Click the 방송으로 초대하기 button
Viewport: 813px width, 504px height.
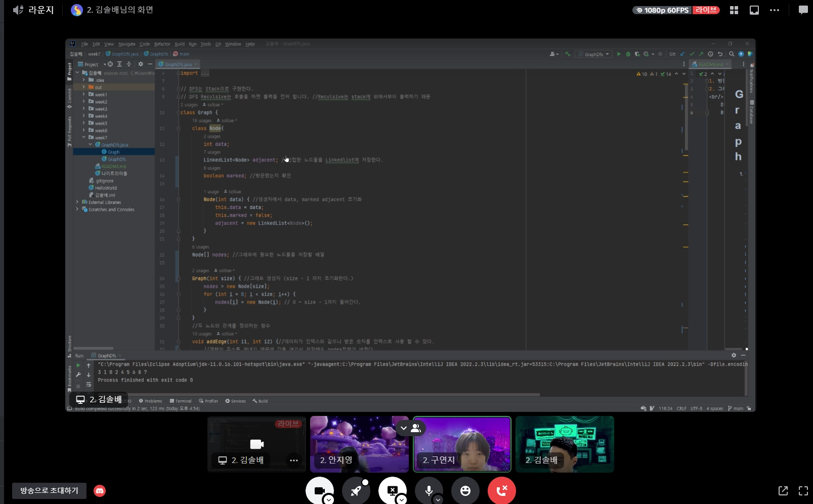pyautogui.click(x=49, y=490)
